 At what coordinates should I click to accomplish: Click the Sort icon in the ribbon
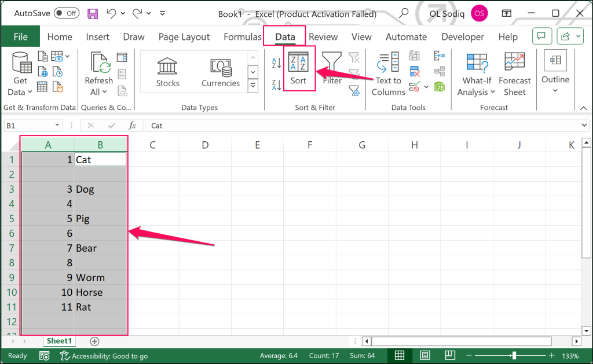298,68
